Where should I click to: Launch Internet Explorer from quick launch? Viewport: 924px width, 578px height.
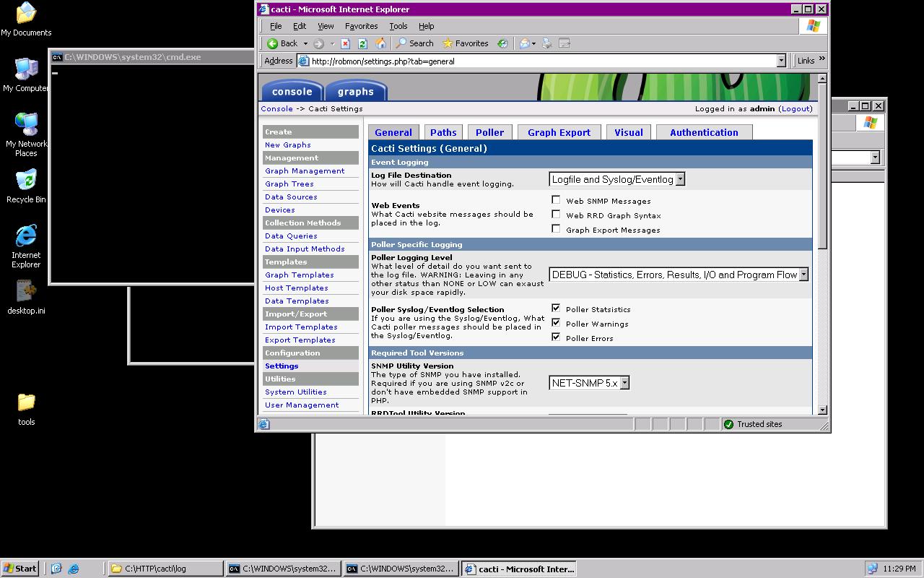pos(74,569)
